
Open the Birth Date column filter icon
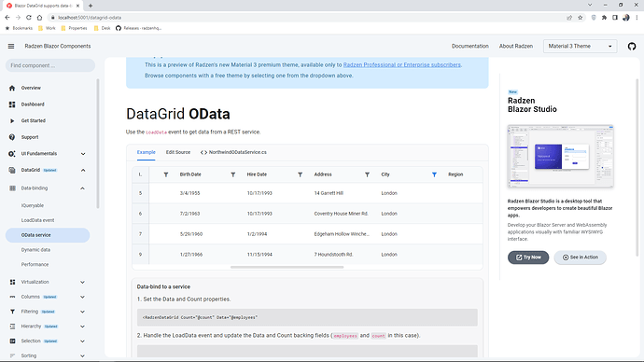click(233, 174)
